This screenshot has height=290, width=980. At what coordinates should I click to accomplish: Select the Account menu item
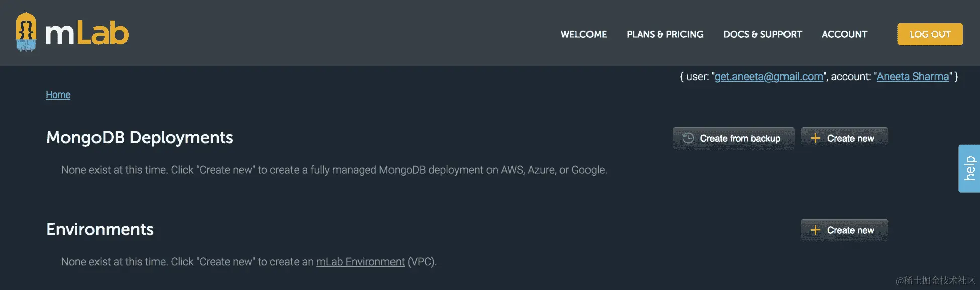pyautogui.click(x=844, y=34)
